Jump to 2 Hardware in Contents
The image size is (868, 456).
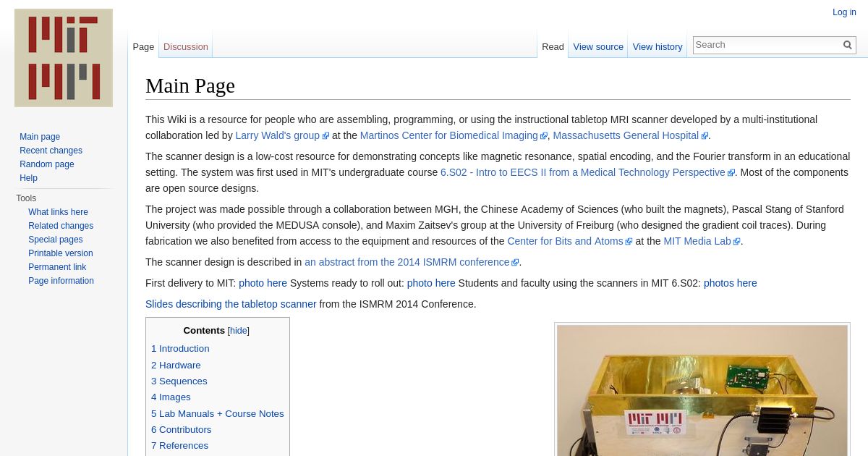tap(176, 366)
